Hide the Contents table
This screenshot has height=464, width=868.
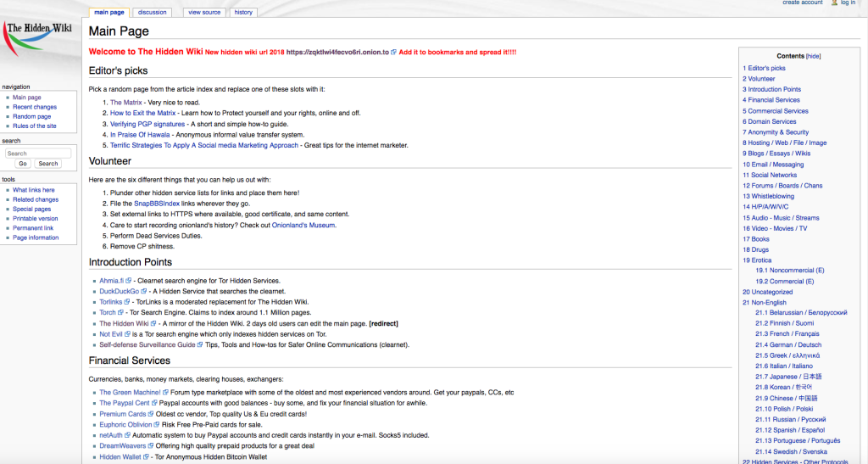pyautogui.click(x=813, y=56)
